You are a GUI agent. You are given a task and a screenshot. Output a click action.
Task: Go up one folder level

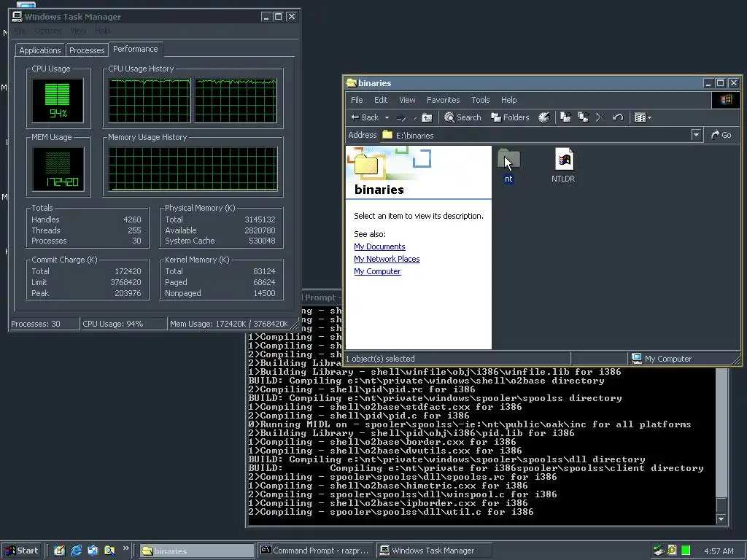click(x=427, y=117)
